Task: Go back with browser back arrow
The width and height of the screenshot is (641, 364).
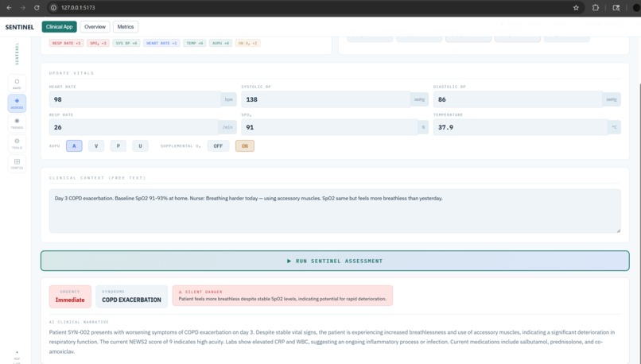Action: pos(9,8)
